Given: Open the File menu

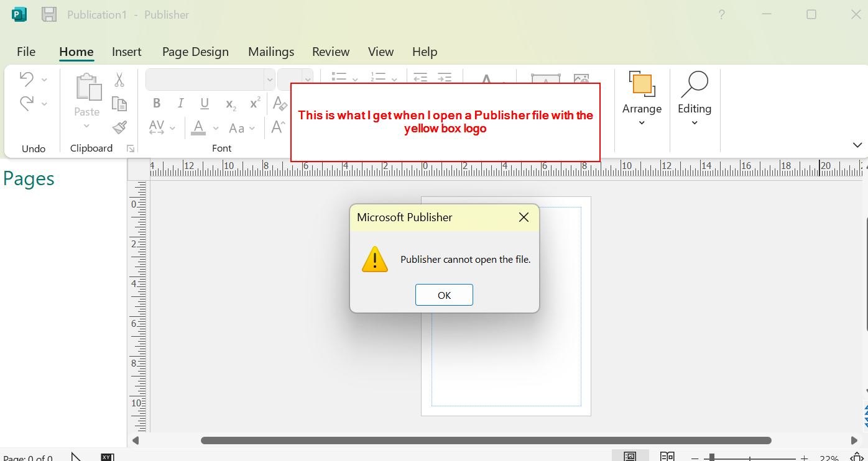Looking at the screenshot, I should click(x=26, y=52).
